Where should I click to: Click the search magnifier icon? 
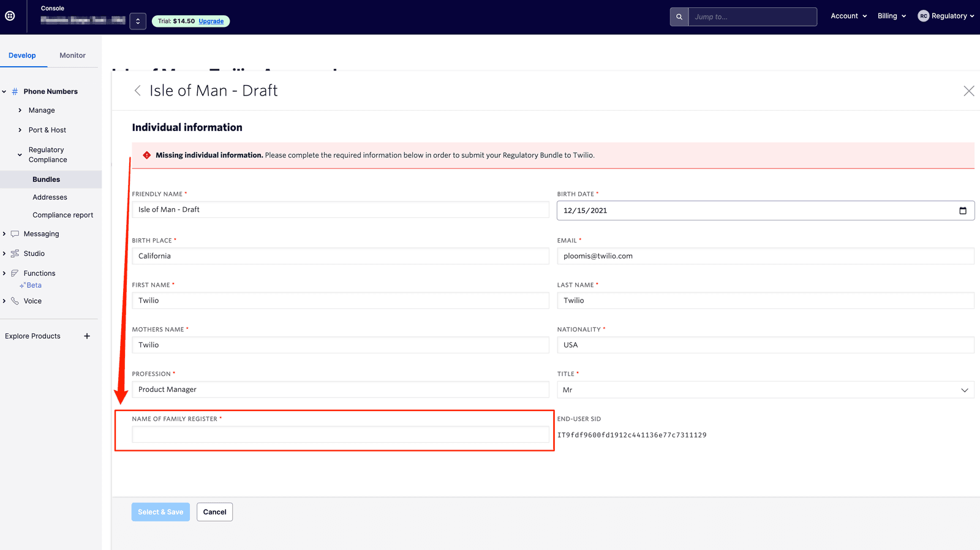[679, 17]
